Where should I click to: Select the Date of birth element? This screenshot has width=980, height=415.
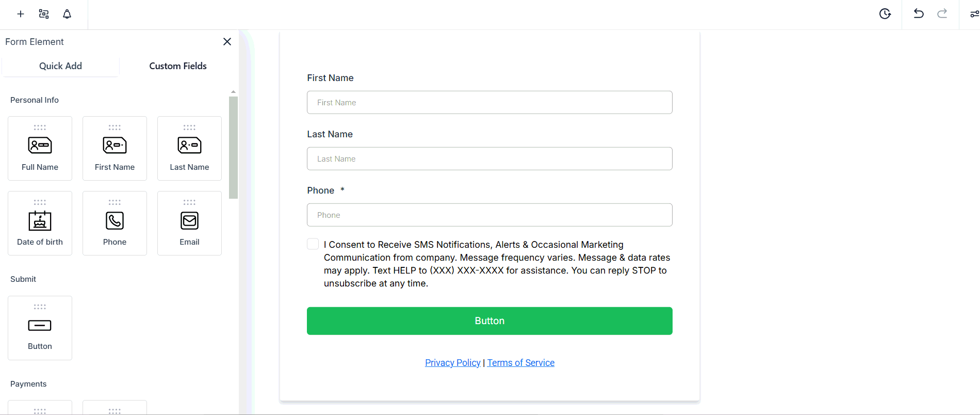point(40,223)
